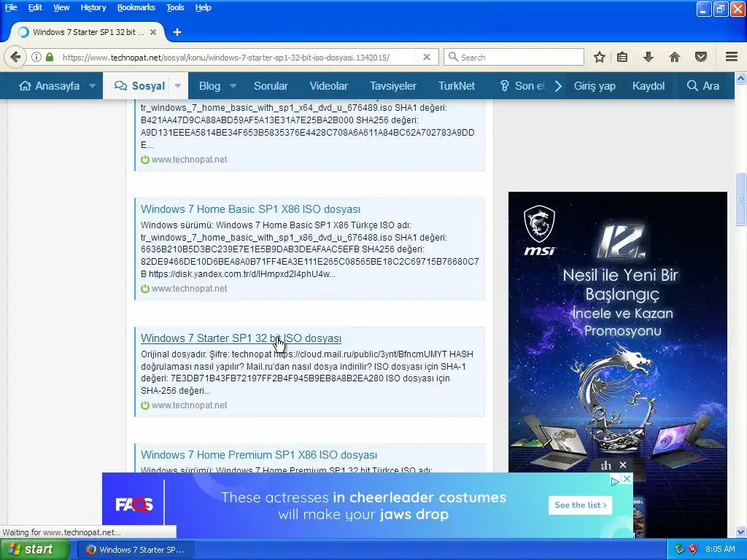The width and height of the screenshot is (747, 560).
Task: Click the Anasayfa home icon
Action: point(25,86)
